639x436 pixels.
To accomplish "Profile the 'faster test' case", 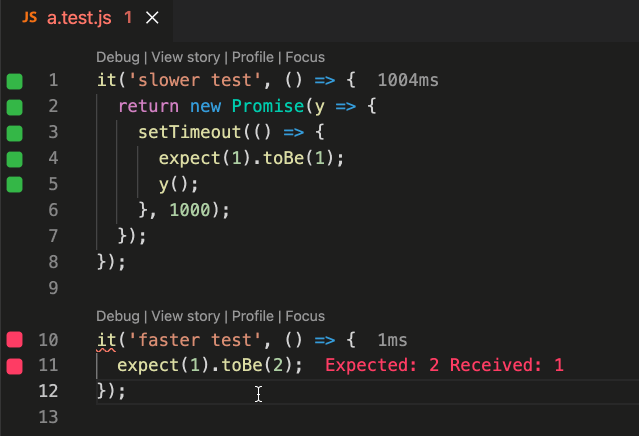I will (252, 316).
